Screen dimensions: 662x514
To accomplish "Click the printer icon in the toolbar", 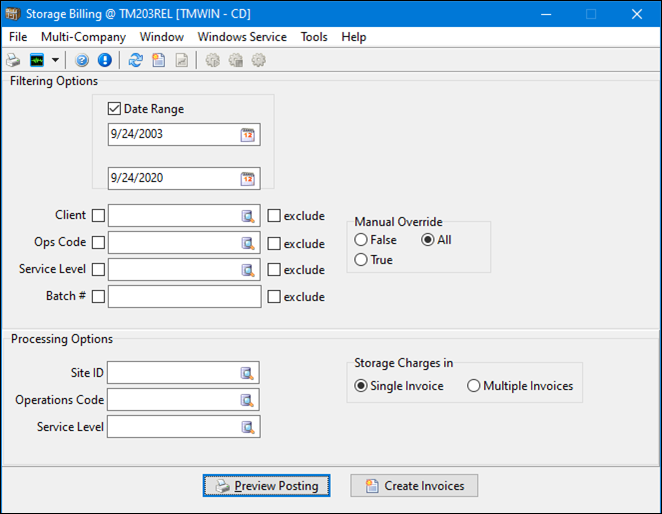I will click(x=14, y=61).
